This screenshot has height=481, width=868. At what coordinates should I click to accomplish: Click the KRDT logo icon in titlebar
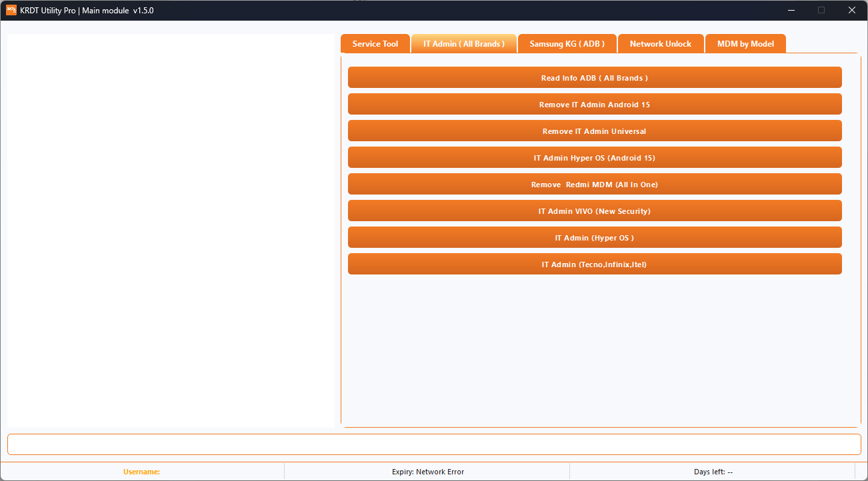pos(11,11)
